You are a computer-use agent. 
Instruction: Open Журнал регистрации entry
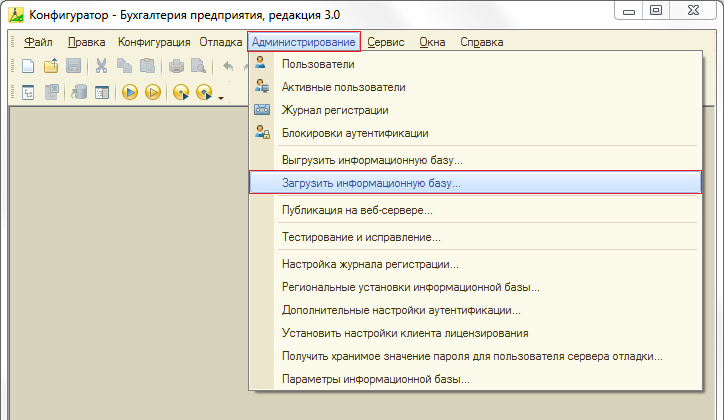pyautogui.click(x=476, y=110)
